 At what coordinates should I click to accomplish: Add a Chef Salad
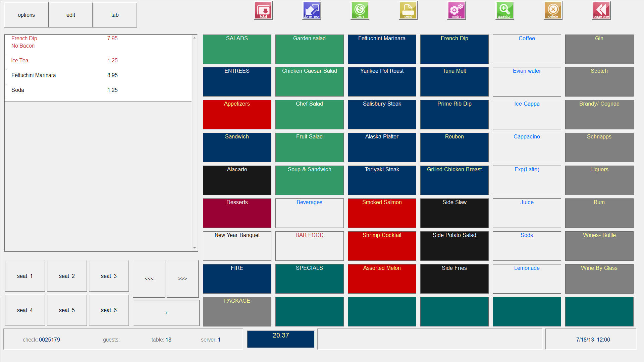(x=310, y=115)
